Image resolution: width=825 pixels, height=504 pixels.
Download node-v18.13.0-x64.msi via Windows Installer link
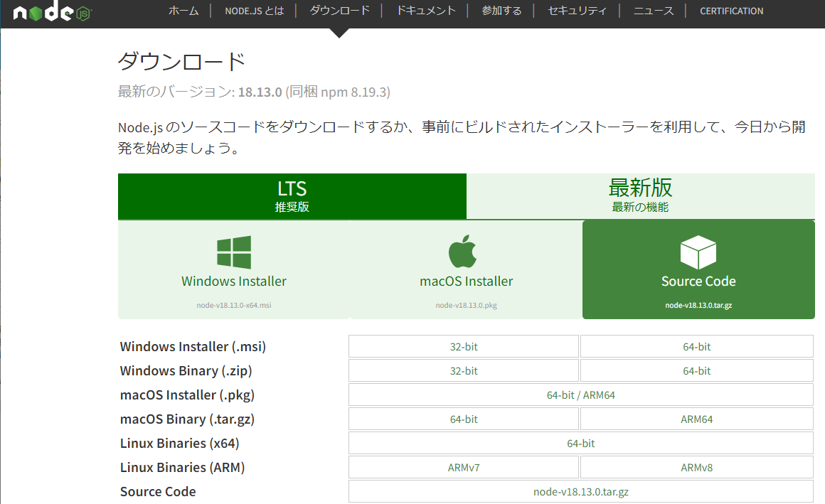pyautogui.click(x=234, y=269)
